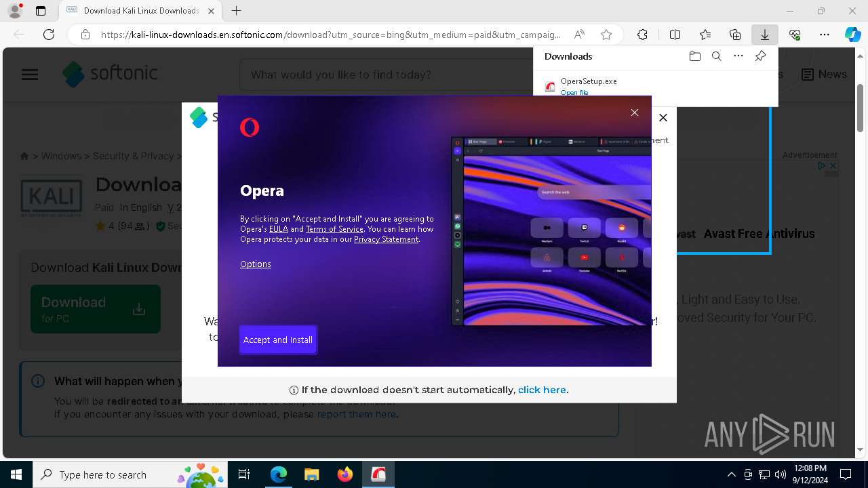The height and width of the screenshot is (488, 868).
Task: Close the Softonic download popup
Action: tap(663, 117)
